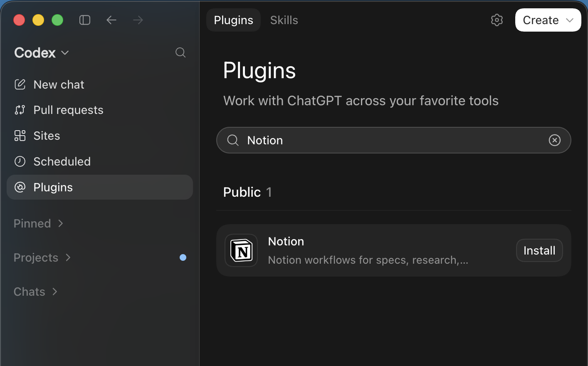Click the Plugins sidebar icon

(x=20, y=187)
